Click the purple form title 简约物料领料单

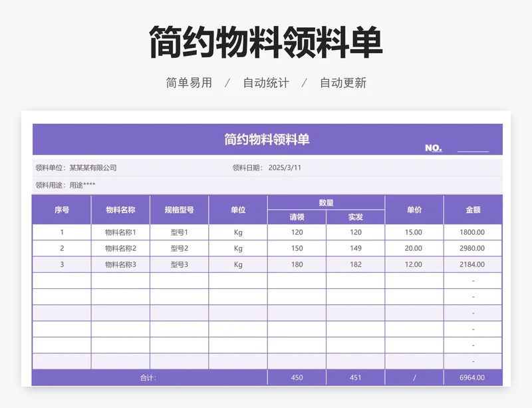[x=267, y=140]
